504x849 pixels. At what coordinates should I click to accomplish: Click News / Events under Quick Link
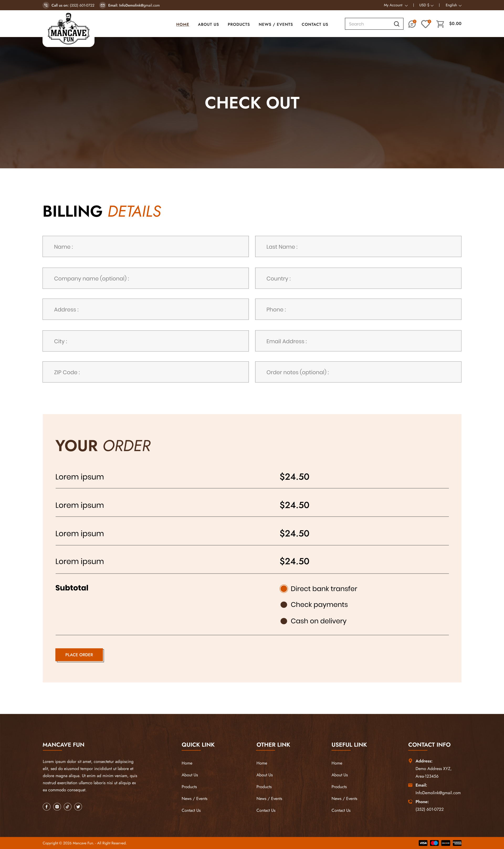click(194, 798)
